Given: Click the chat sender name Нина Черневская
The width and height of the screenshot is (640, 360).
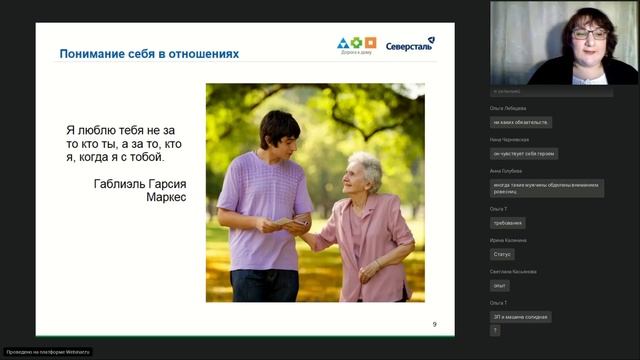Looking at the screenshot, I should pos(509,140).
